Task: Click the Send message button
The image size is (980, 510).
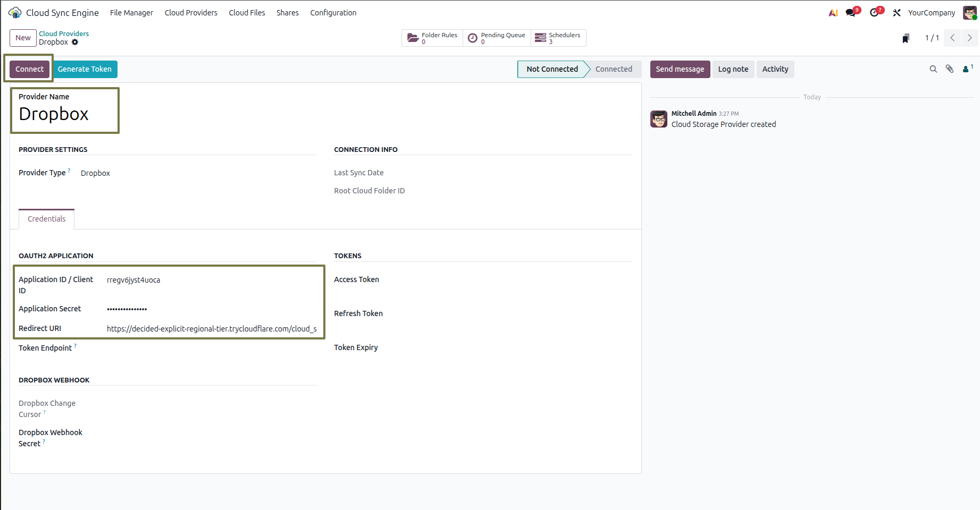Action: (x=680, y=69)
